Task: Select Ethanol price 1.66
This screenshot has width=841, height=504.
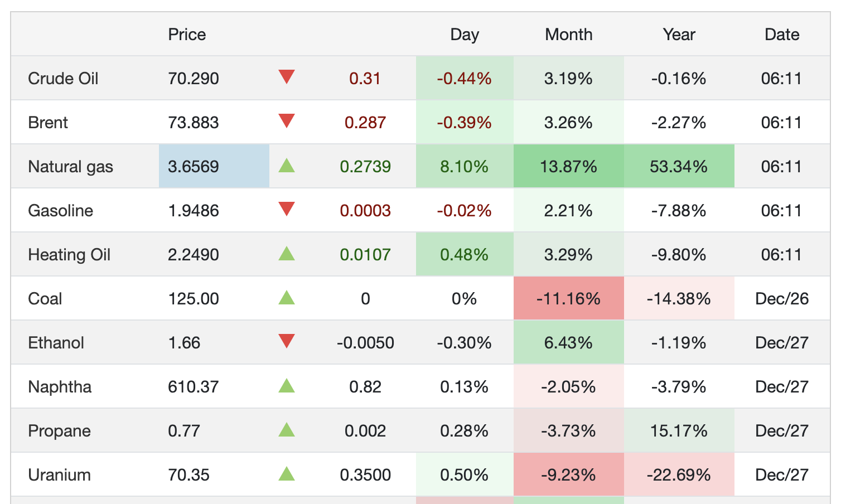Action: [184, 343]
